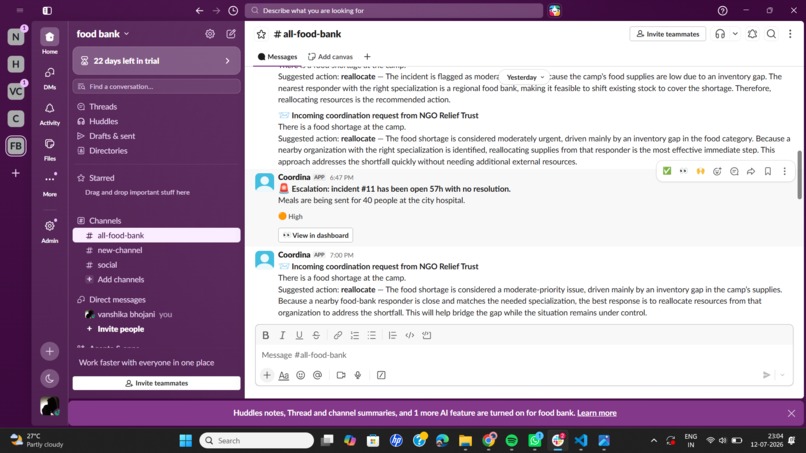The height and width of the screenshot is (453, 806).
Task: Insert inline code formatting
Action: pos(410,335)
